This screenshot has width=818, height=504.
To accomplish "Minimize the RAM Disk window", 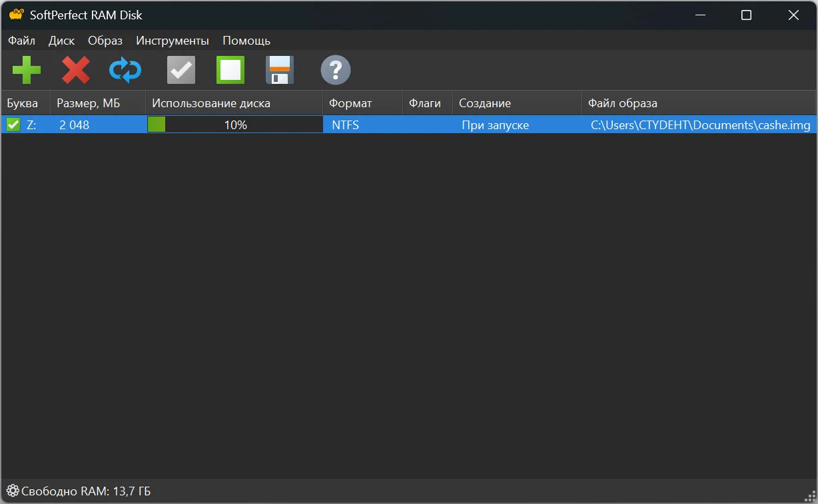I will tap(699, 15).
